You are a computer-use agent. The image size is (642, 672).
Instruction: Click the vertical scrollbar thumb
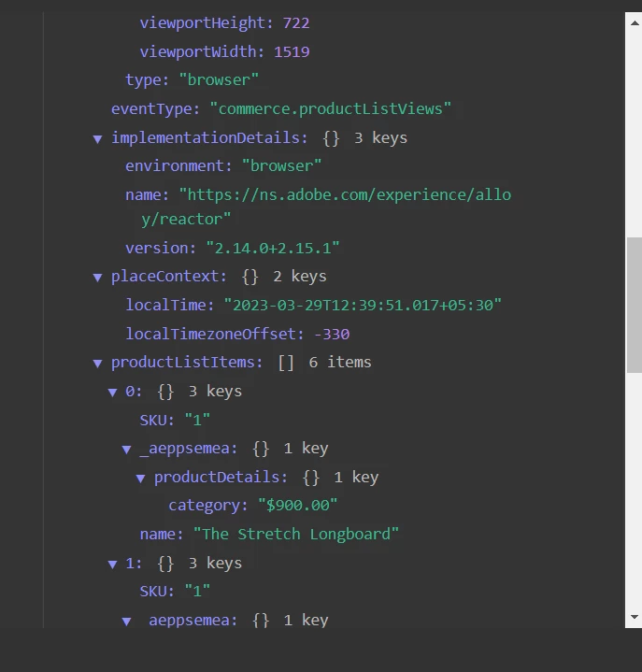click(635, 305)
